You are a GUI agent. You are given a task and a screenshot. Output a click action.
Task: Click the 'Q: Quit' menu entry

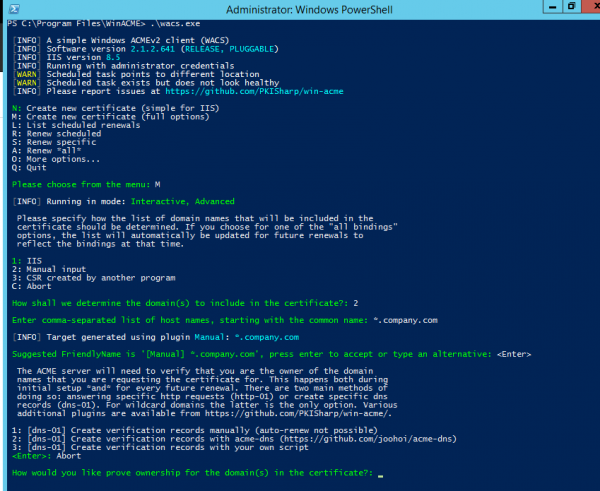click(30, 167)
